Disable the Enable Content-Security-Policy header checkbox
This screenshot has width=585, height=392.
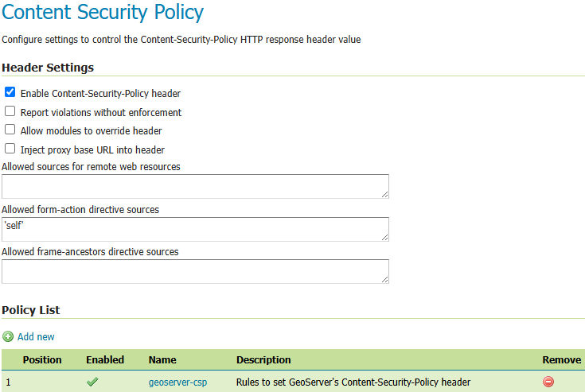(x=10, y=92)
